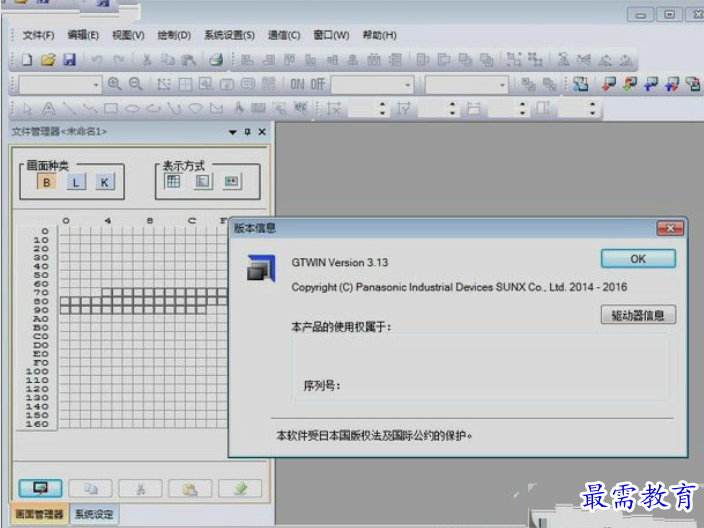Toggle the ON state button
The height and width of the screenshot is (528, 704).
297,84
